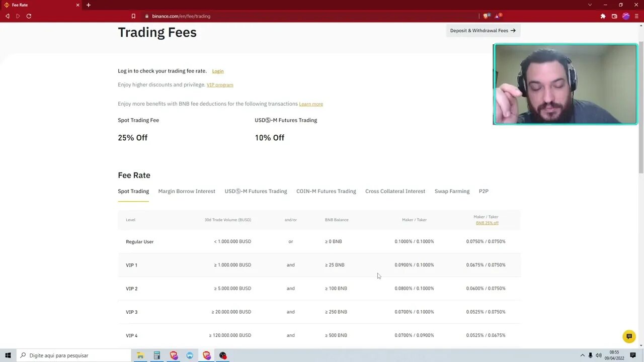The height and width of the screenshot is (362, 644).
Task: View the site lock icon info
Action: (147, 16)
